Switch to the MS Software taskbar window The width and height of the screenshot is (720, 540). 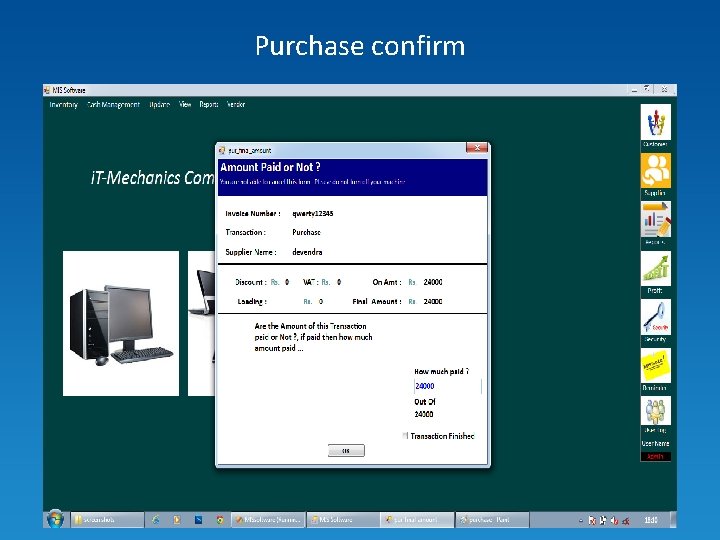click(342, 520)
